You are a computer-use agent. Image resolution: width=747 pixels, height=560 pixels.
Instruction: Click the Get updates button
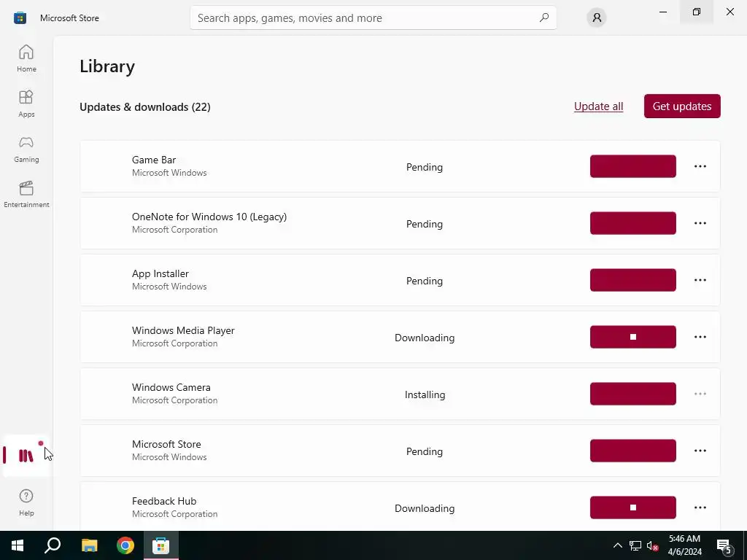pos(682,106)
